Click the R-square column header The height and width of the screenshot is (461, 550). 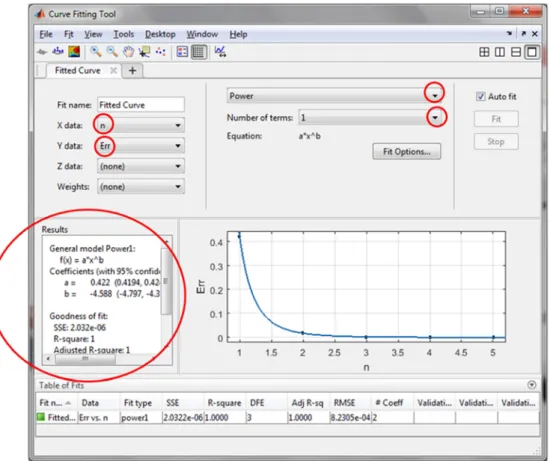224,403
